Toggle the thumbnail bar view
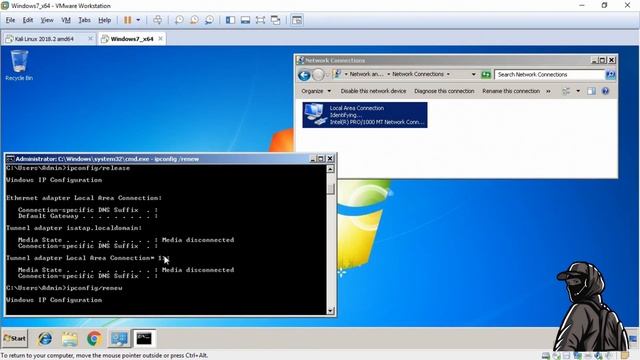The width and height of the screenshot is (640, 360). click(x=245, y=20)
